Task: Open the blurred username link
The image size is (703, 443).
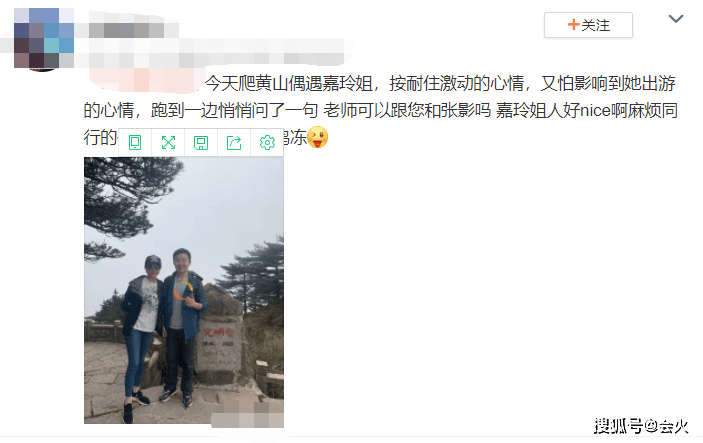Action: [127, 30]
